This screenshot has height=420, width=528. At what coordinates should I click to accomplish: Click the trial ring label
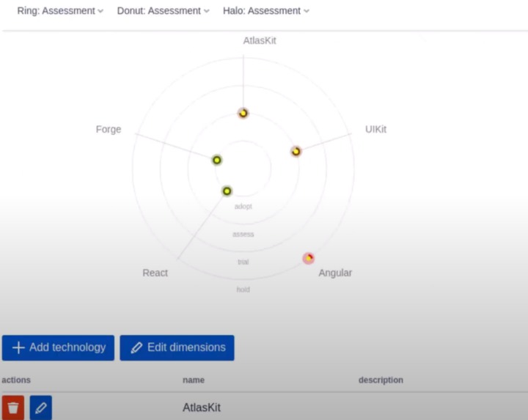coord(243,262)
